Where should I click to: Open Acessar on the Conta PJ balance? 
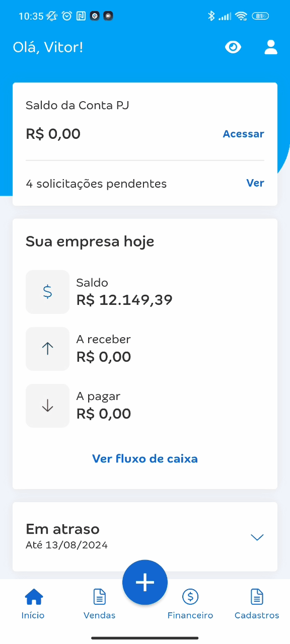coord(243,134)
